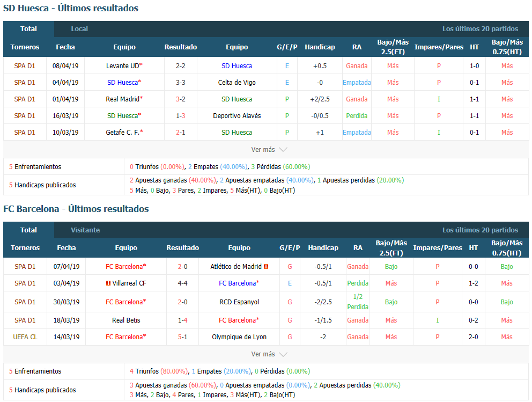The width and height of the screenshot is (532, 402).
Task: Expand FC Barcelona Ver más chevron
Action: point(283,354)
